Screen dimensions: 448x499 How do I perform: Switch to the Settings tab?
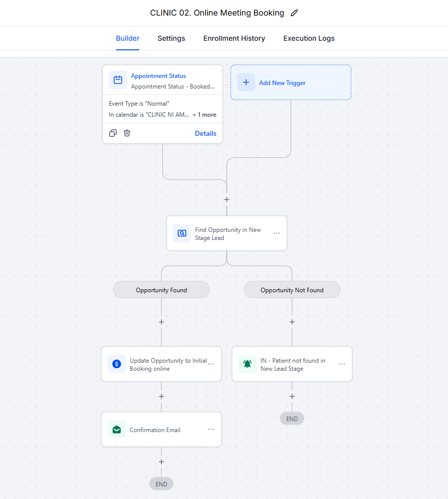coord(171,38)
